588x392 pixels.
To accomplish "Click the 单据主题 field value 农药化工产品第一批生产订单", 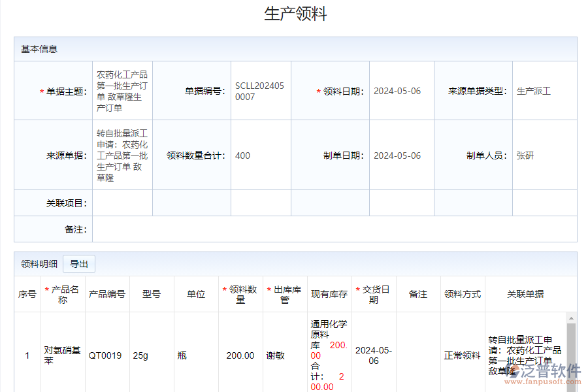I will point(121,90).
